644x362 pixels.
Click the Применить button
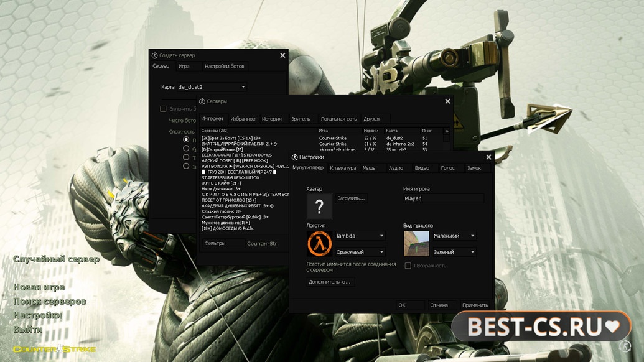click(475, 305)
